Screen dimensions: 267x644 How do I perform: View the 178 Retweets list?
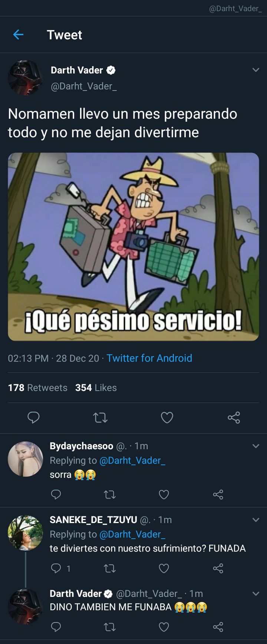click(x=37, y=388)
